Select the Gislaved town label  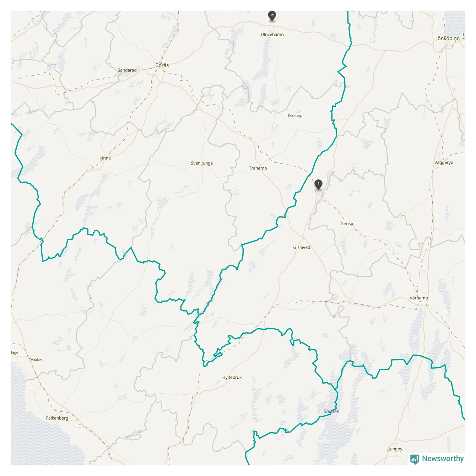[x=302, y=248]
